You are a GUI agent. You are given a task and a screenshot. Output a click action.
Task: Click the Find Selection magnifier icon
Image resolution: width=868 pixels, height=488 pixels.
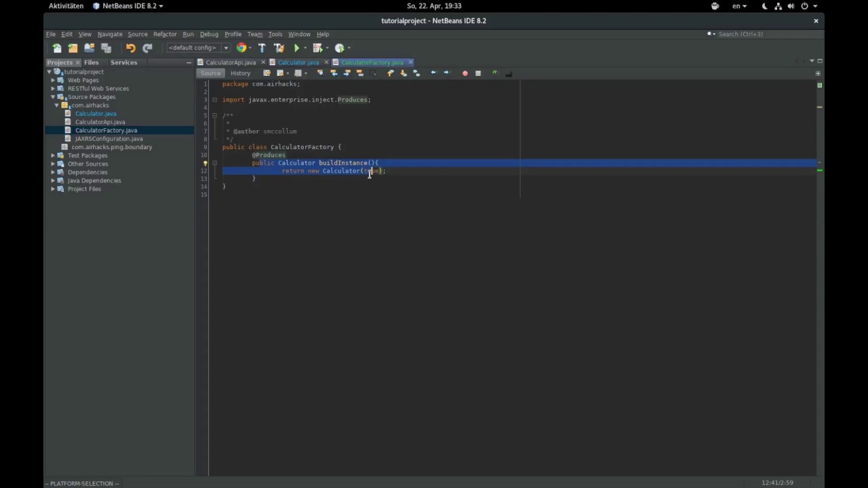320,73
